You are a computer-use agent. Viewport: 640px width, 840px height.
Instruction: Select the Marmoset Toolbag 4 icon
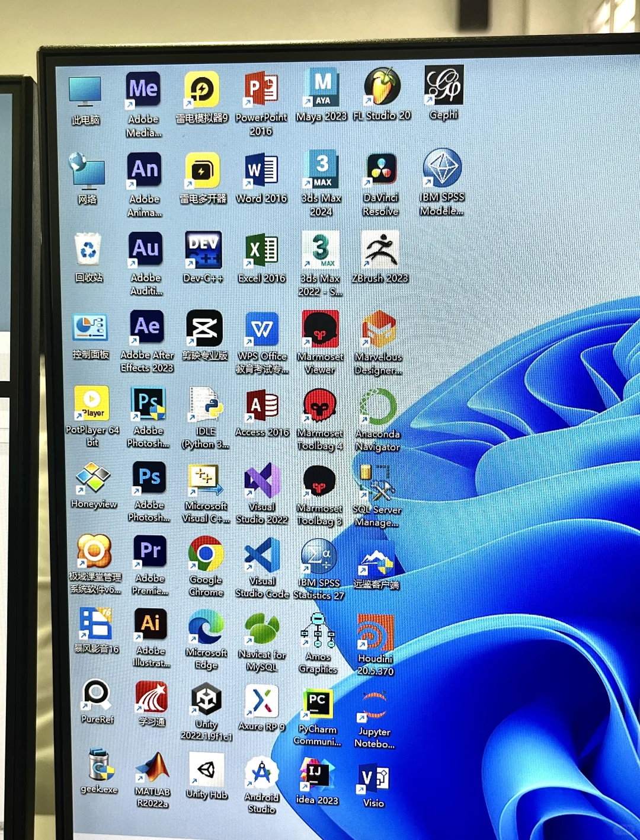[320, 407]
